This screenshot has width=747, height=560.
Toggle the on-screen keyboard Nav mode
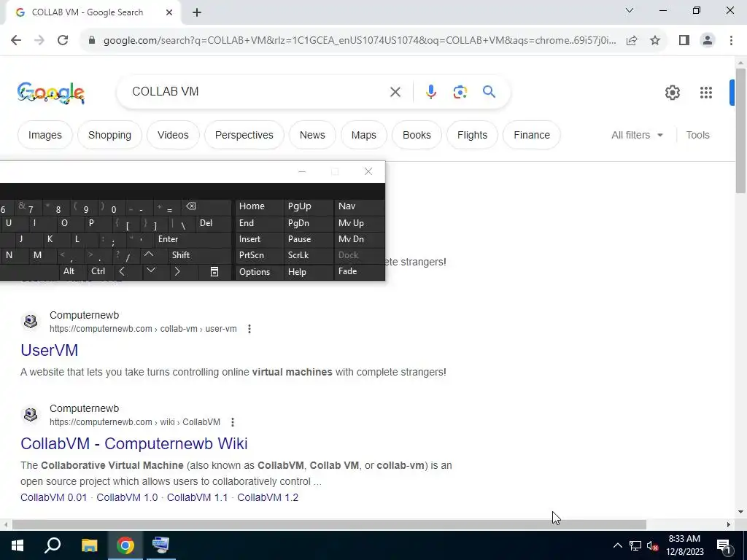coord(359,206)
